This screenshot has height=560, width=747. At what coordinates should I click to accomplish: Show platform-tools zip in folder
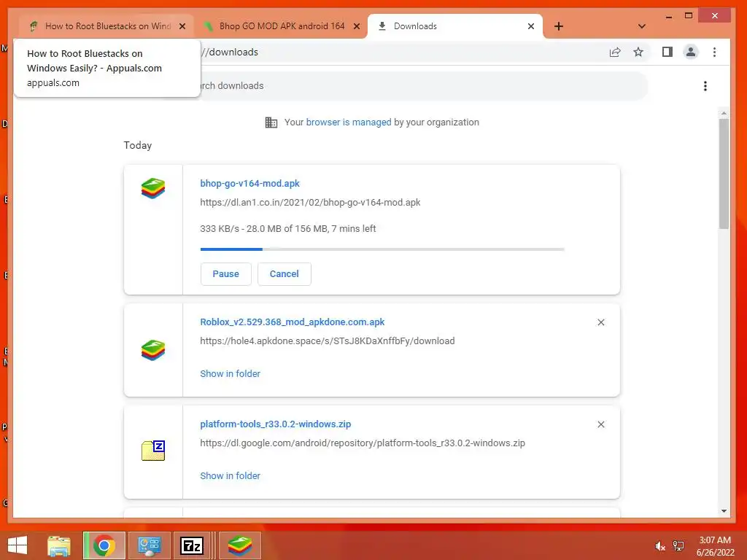(x=230, y=475)
